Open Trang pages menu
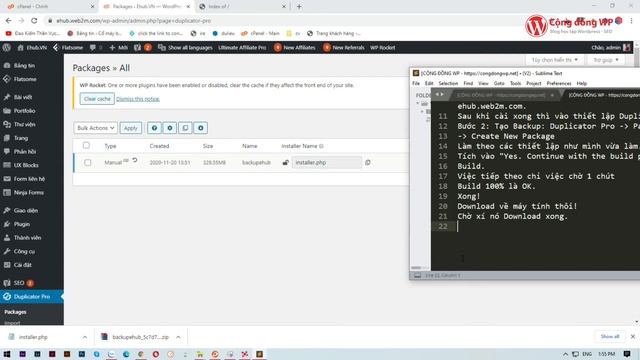 tap(21, 138)
